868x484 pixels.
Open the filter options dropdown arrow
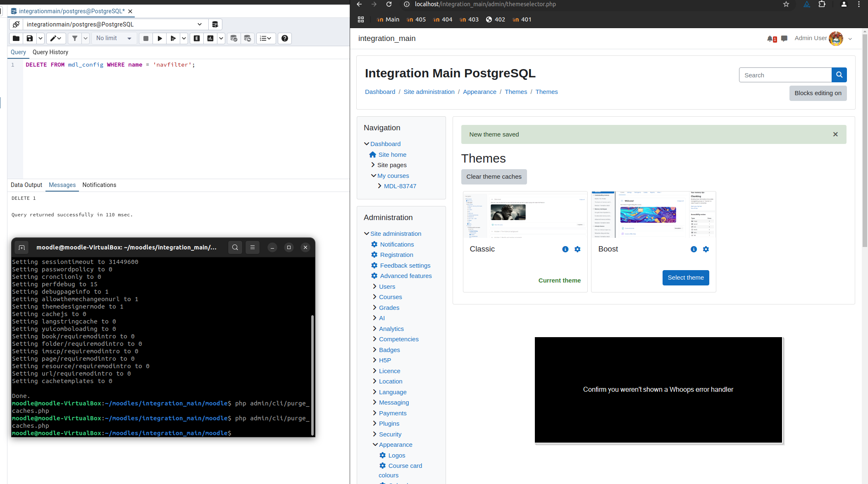(x=86, y=38)
